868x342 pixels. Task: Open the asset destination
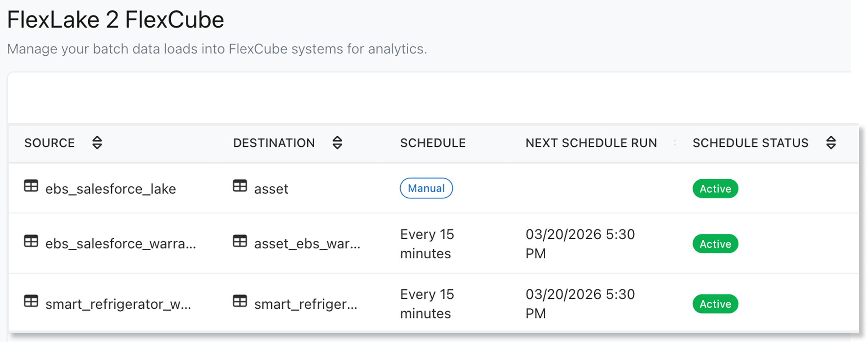(271, 189)
